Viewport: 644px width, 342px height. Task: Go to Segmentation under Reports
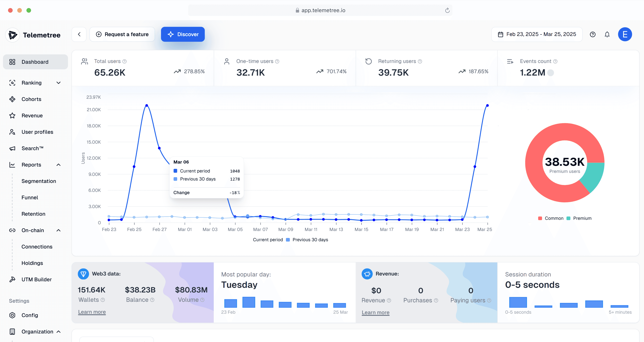point(39,181)
